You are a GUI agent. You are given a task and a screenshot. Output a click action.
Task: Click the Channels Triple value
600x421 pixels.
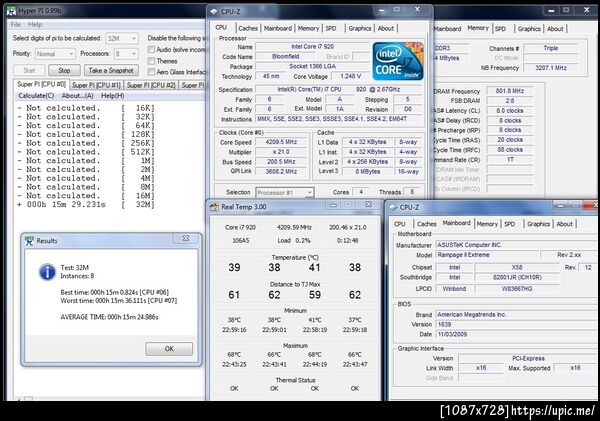pos(551,48)
